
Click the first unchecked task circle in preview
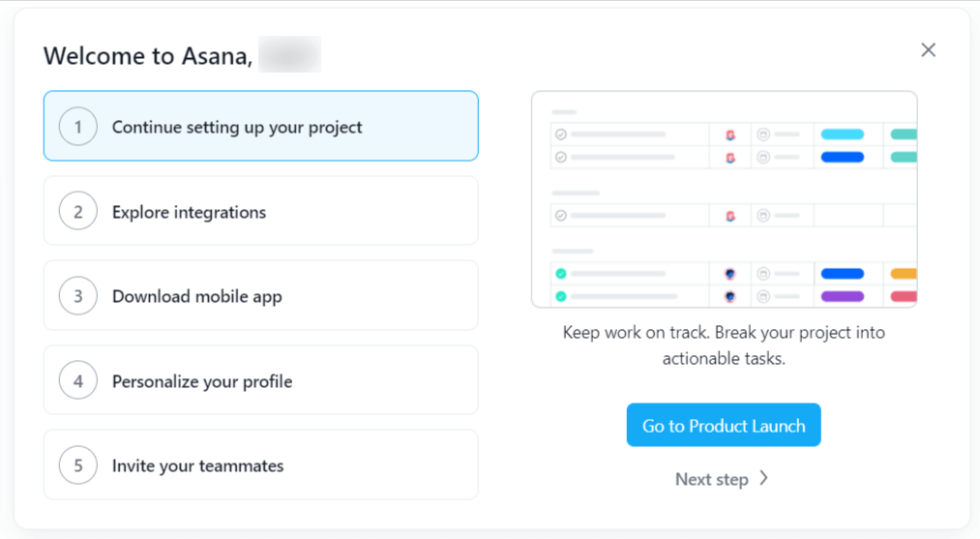pyautogui.click(x=561, y=135)
